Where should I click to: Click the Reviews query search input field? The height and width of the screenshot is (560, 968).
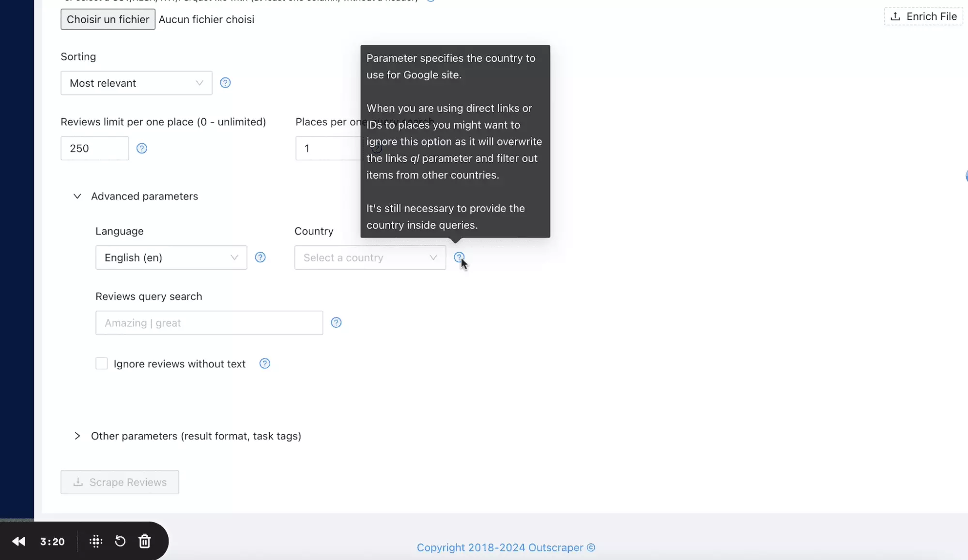209,323
